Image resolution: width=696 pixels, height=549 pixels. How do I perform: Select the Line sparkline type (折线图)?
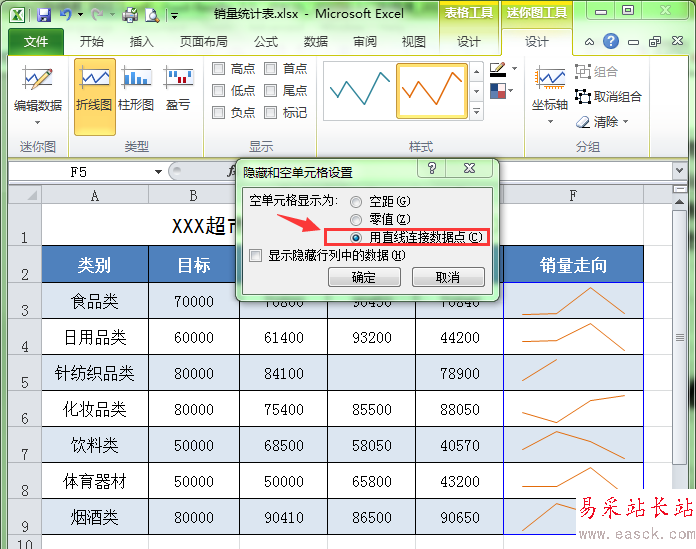95,96
